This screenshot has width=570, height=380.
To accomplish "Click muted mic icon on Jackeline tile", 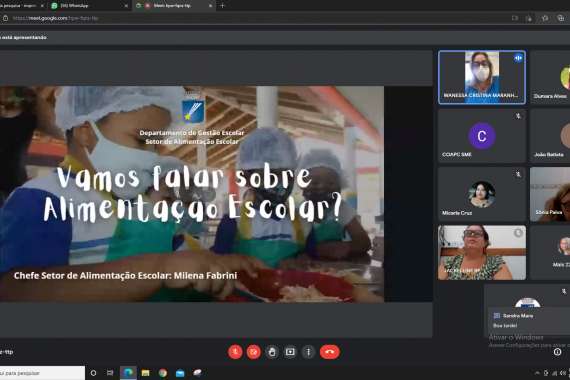I will pyautogui.click(x=518, y=233).
